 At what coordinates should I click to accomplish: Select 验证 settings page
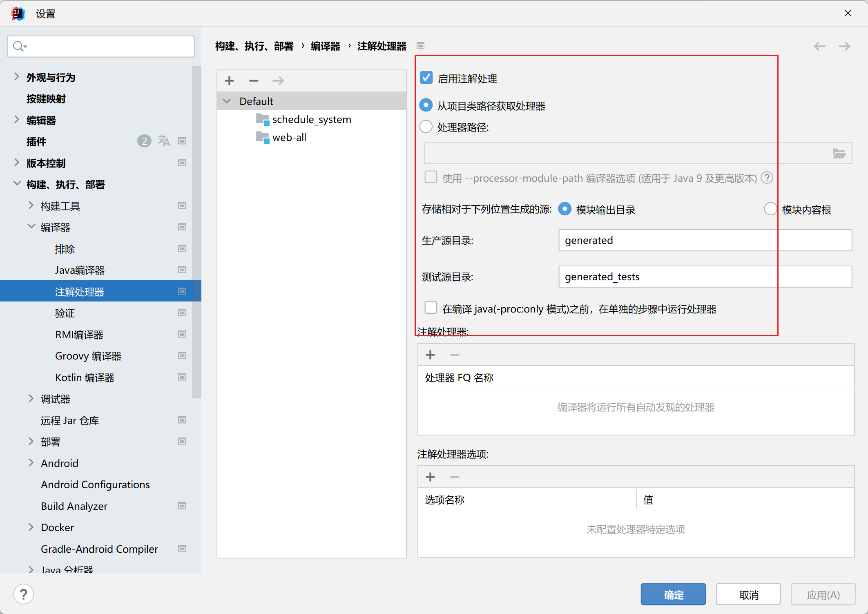pyautogui.click(x=65, y=313)
